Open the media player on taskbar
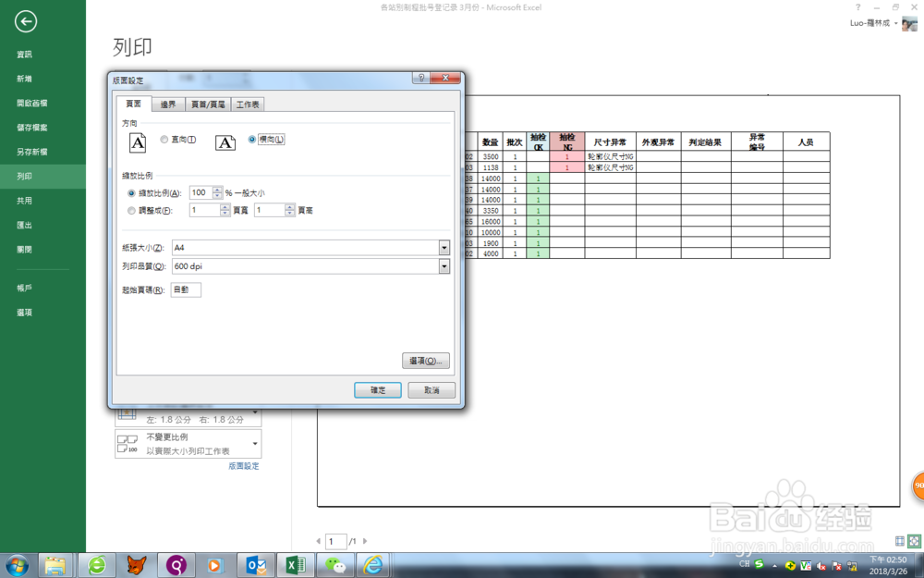Screen dimensions: 924x578 pos(215,566)
